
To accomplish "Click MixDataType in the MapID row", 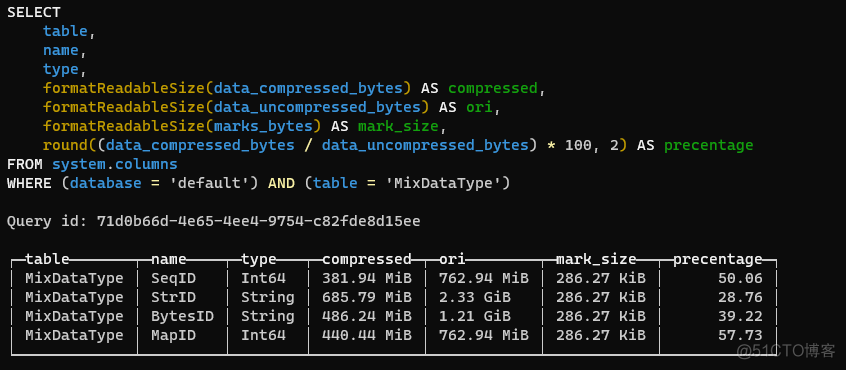I will (74, 335).
